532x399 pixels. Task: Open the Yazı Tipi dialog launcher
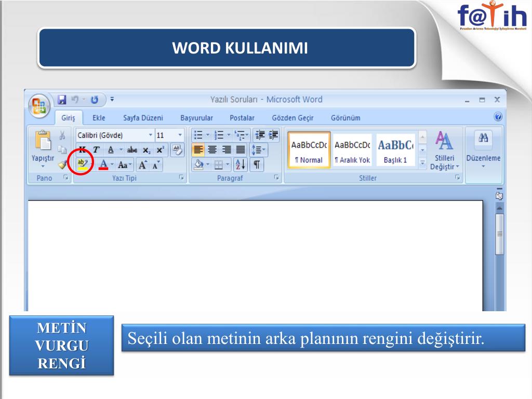(181, 178)
